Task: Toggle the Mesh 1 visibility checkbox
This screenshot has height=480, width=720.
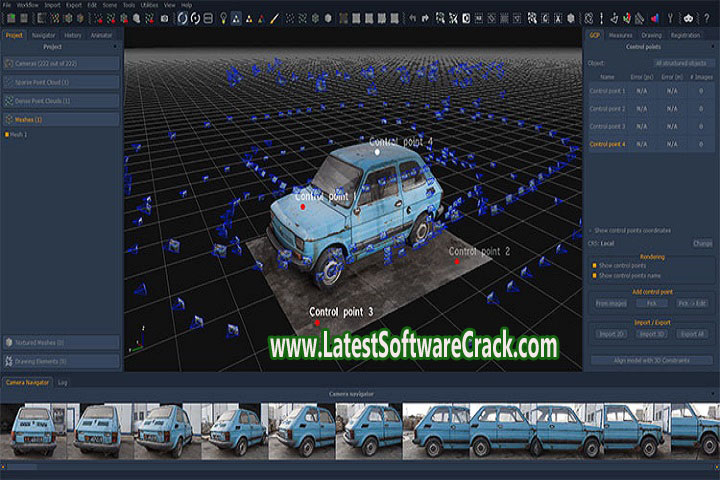Action: [x=7, y=134]
